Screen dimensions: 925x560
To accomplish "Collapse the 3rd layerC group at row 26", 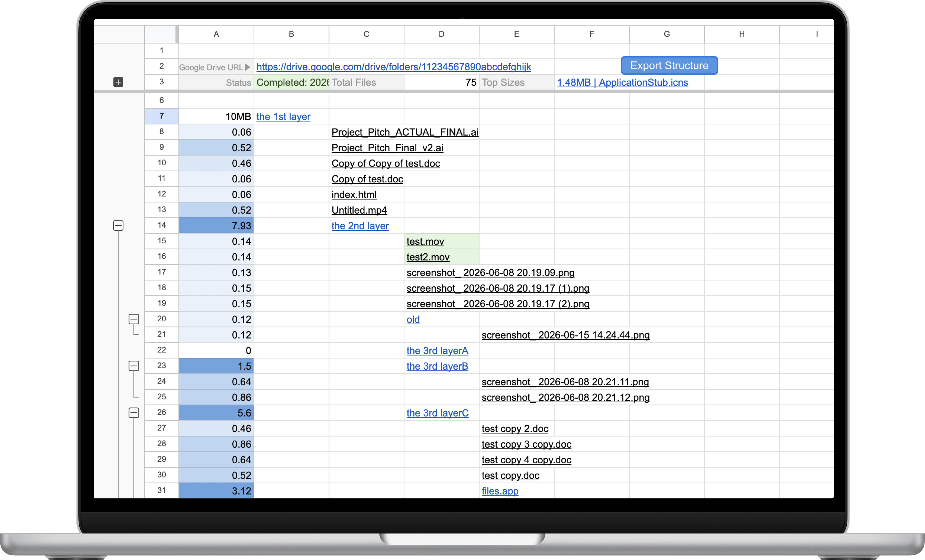I will 134,413.
